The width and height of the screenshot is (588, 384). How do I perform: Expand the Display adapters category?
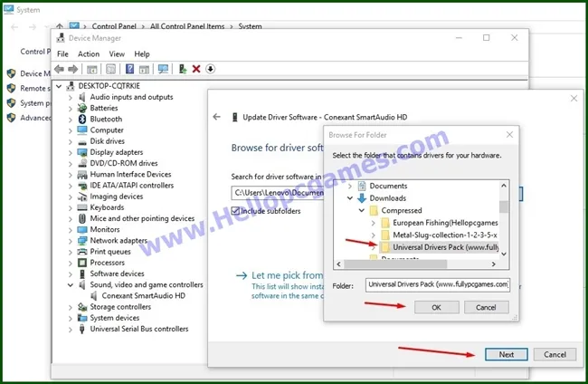(x=71, y=152)
